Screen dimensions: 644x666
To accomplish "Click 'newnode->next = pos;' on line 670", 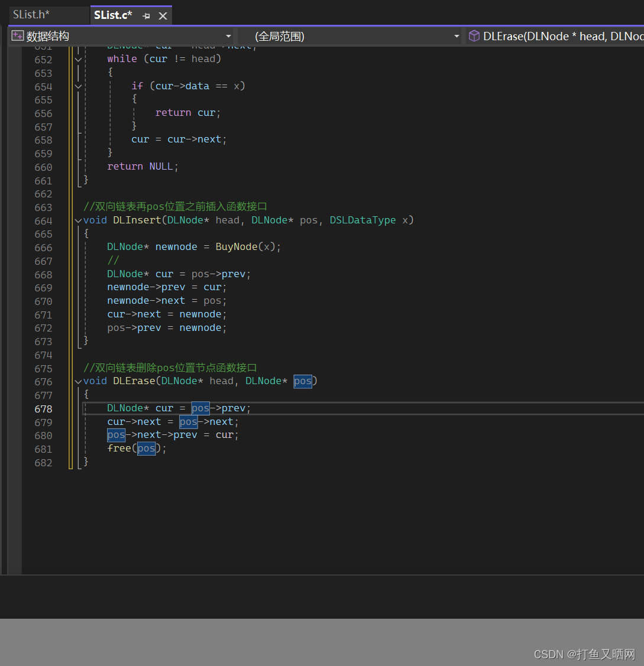I will tap(167, 301).
